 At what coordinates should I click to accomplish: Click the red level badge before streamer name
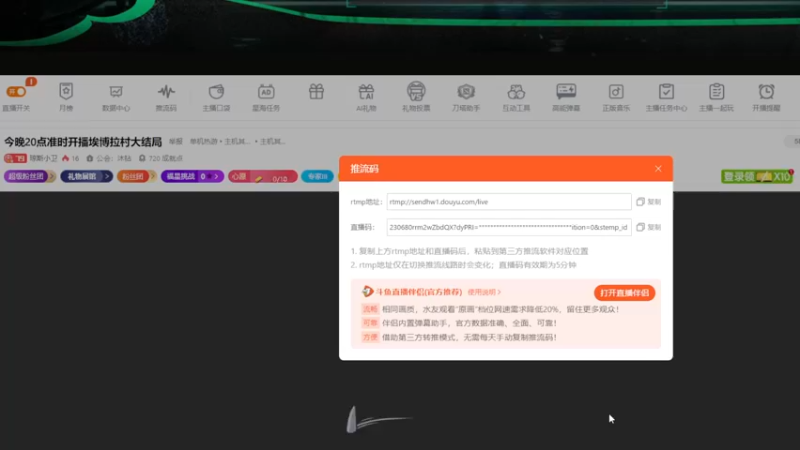pos(15,158)
